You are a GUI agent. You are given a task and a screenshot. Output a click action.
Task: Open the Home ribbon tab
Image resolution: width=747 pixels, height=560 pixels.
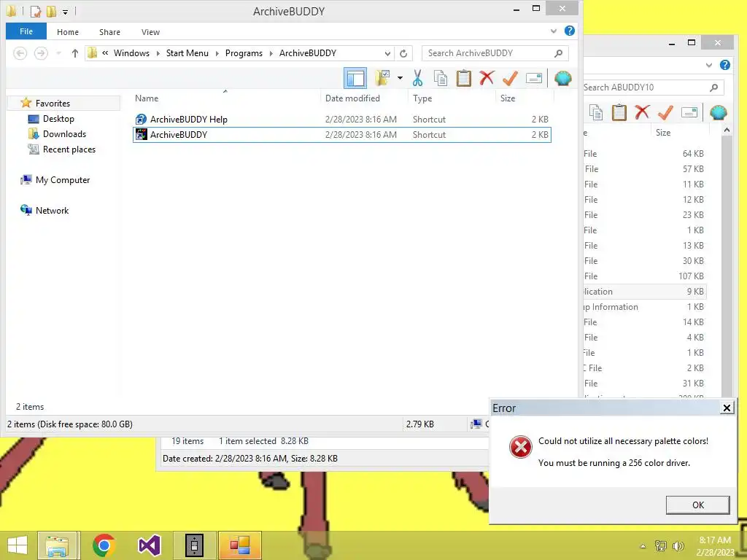(68, 32)
